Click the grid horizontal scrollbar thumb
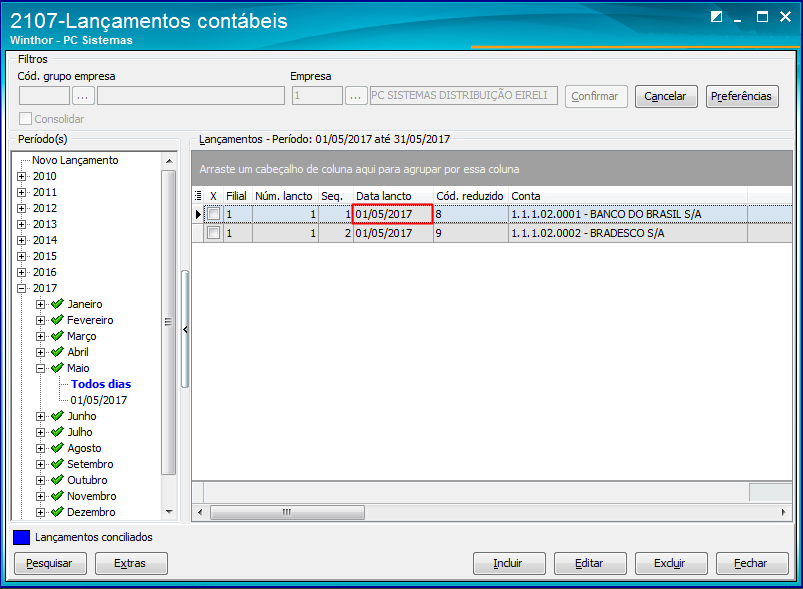This screenshot has height=589, width=803. click(x=287, y=512)
